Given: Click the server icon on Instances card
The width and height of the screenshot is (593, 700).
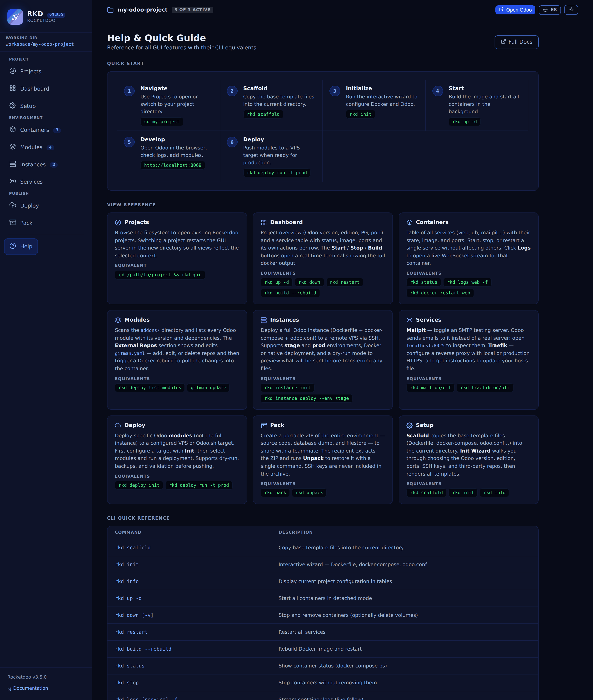Looking at the screenshot, I should coord(264,320).
